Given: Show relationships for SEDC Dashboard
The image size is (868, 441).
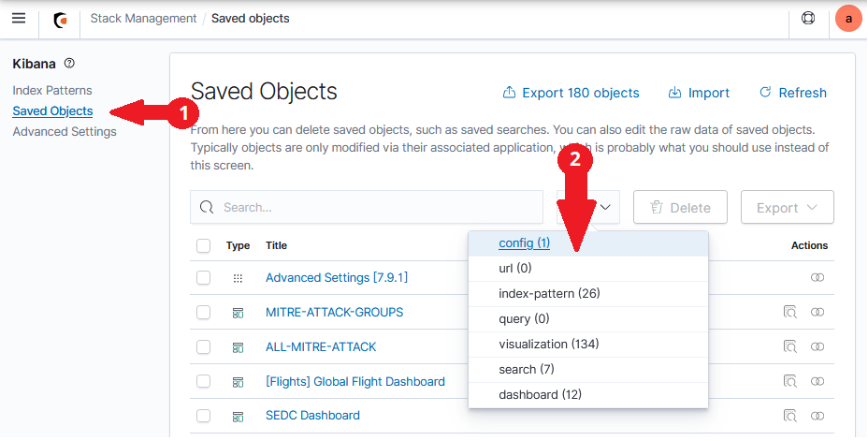Looking at the screenshot, I should click(x=817, y=416).
